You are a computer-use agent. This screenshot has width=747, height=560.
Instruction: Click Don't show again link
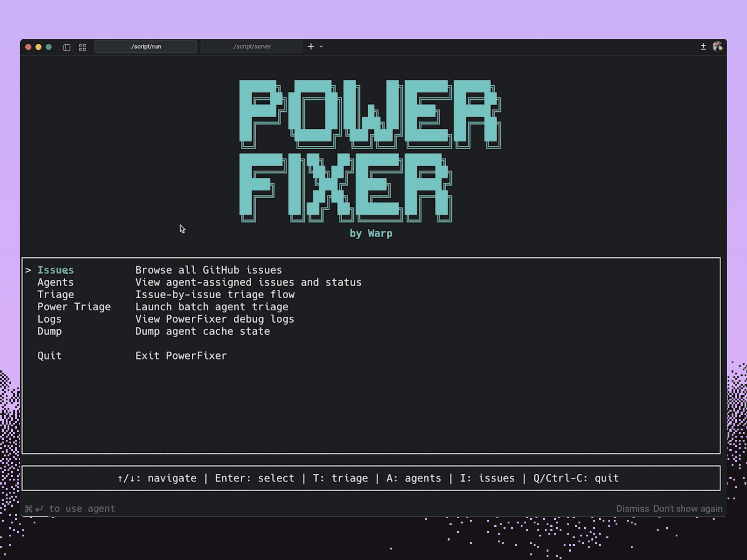[x=688, y=508]
